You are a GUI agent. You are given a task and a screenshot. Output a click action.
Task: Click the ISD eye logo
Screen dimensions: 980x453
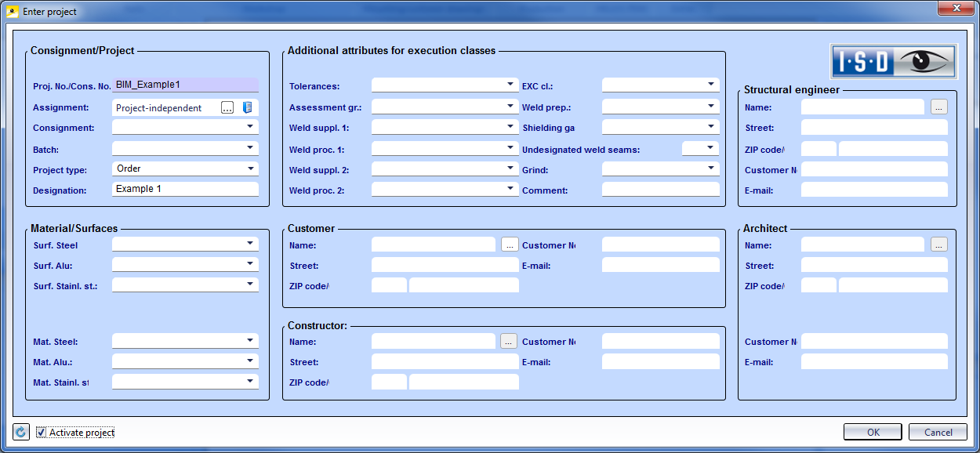pos(894,61)
